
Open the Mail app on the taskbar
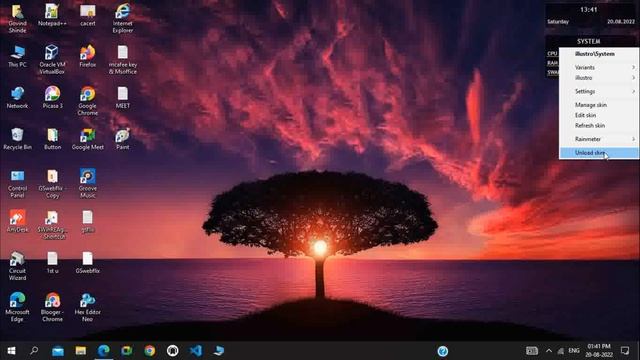[58, 351]
